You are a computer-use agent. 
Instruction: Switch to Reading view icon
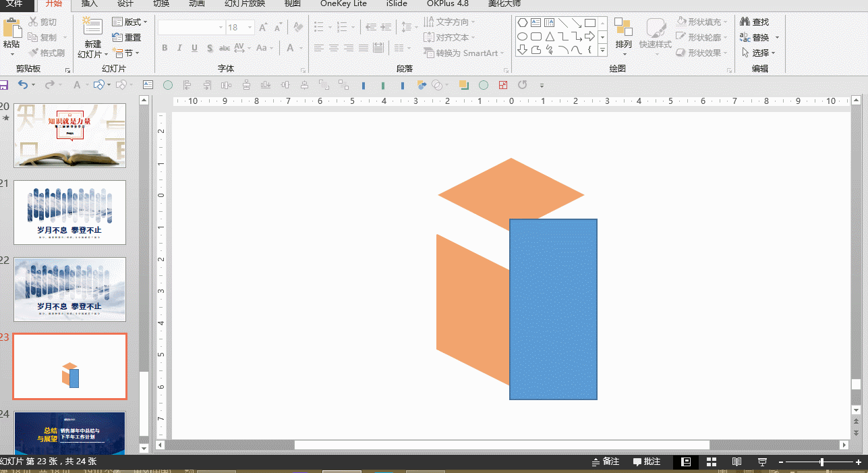point(736,462)
